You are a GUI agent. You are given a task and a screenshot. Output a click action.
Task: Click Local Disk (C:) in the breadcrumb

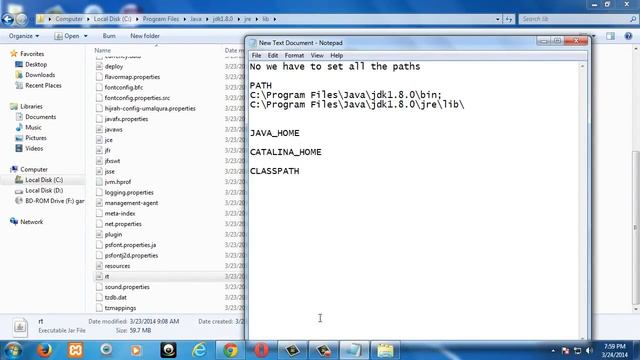112,19
